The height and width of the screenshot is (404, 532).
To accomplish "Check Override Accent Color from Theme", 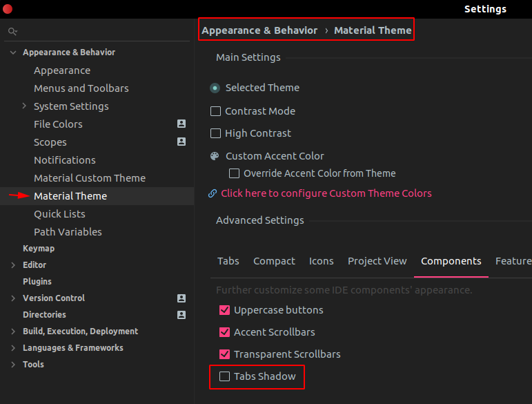I will 234,173.
